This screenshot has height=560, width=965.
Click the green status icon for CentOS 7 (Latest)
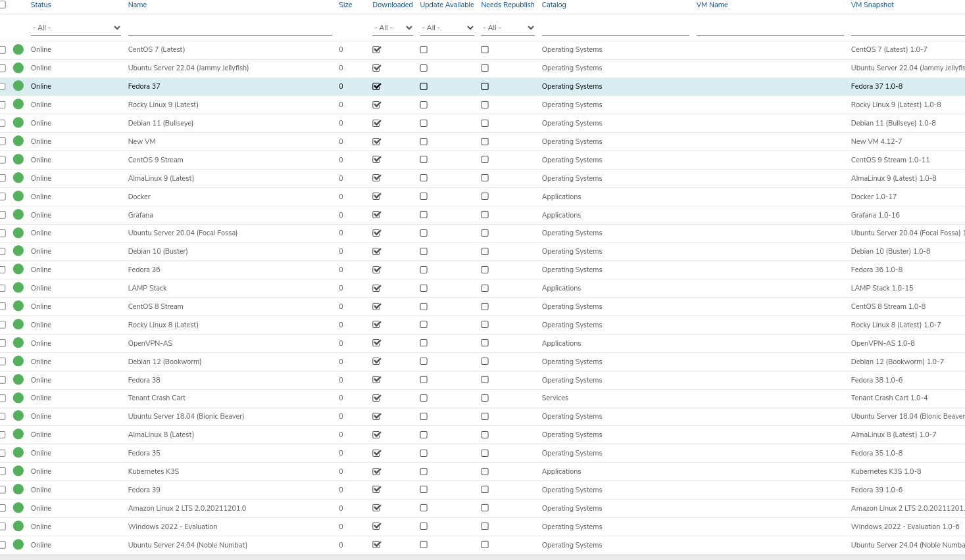18,49
